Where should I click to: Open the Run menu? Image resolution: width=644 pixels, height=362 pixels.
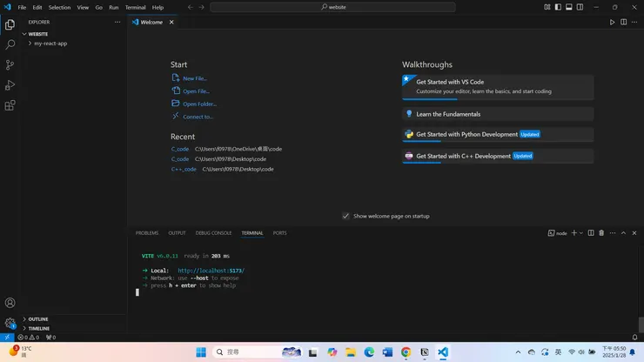coord(113,7)
